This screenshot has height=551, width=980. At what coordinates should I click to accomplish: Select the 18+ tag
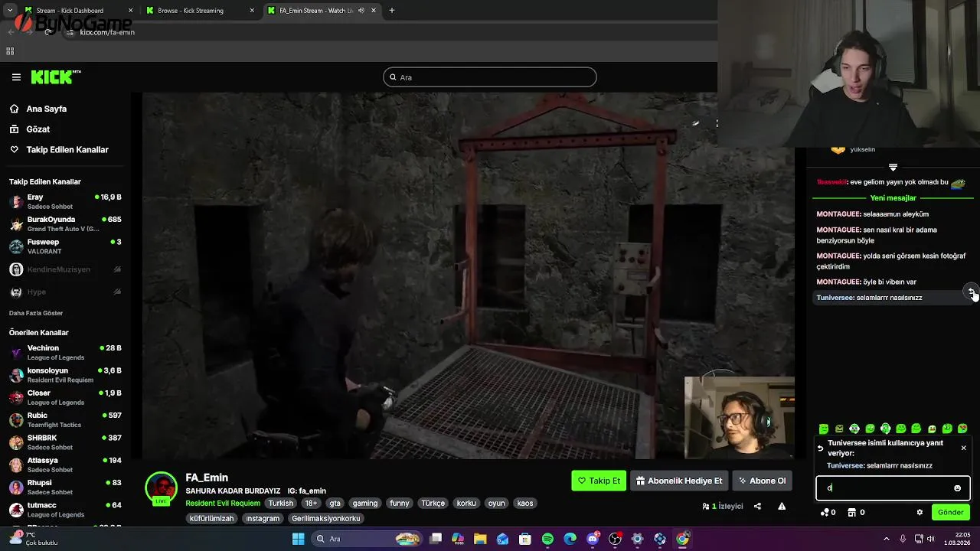(311, 503)
